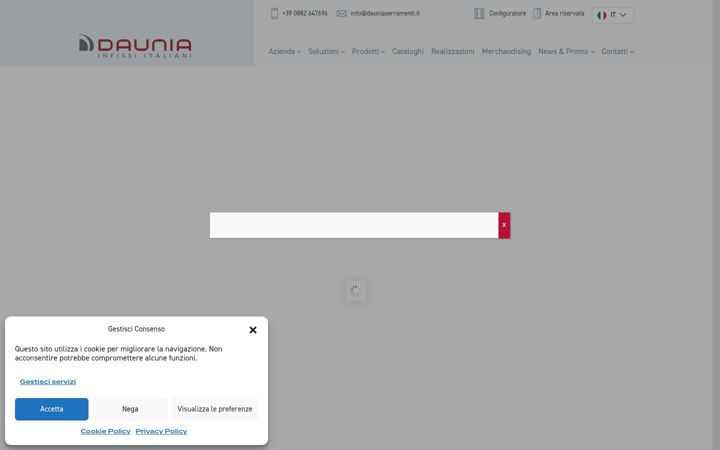Open the IT language dropdown
720x450 pixels.
[x=613, y=15]
